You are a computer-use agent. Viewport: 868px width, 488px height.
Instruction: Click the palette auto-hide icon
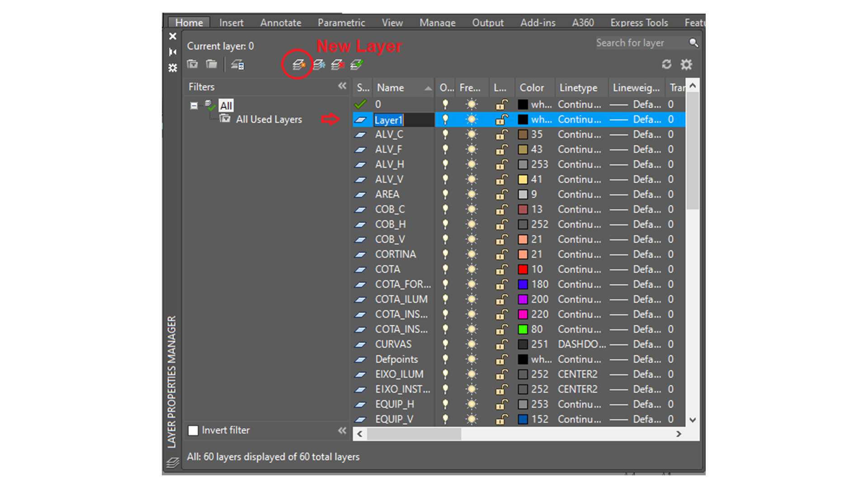(173, 52)
